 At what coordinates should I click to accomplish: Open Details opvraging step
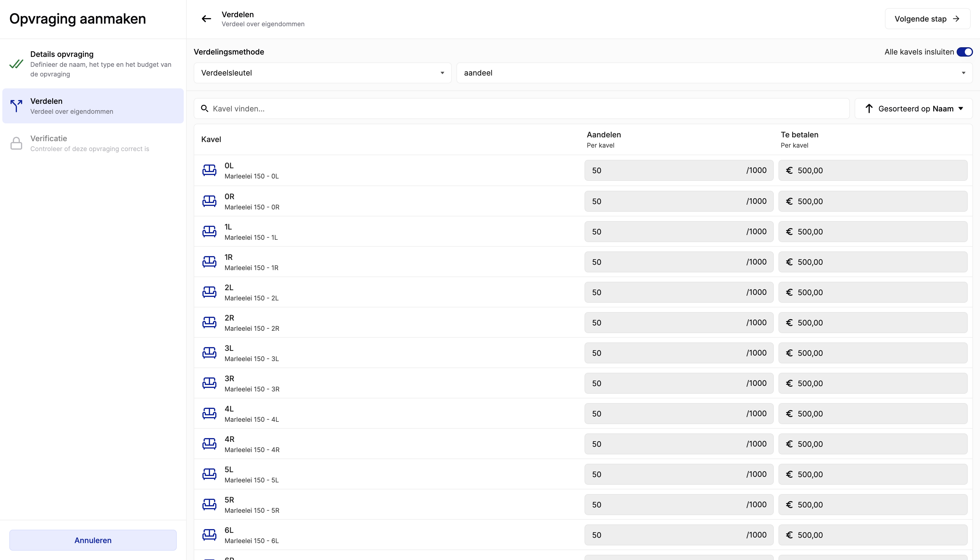(x=93, y=64)
